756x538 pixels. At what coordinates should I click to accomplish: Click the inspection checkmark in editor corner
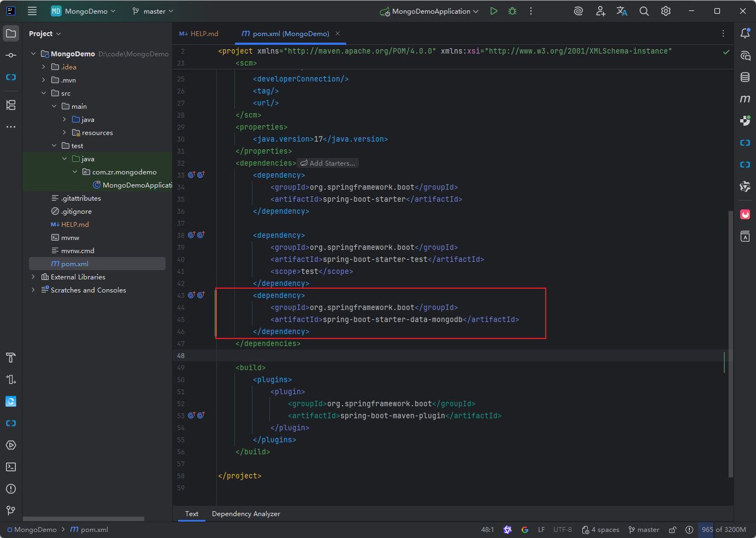726,52
